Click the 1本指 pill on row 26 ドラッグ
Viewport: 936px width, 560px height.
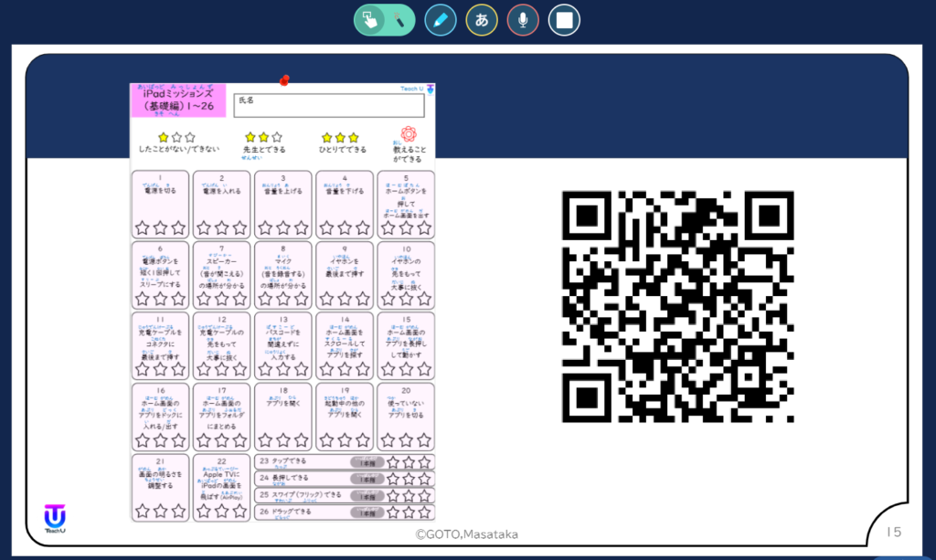click(x=367, y=512)
